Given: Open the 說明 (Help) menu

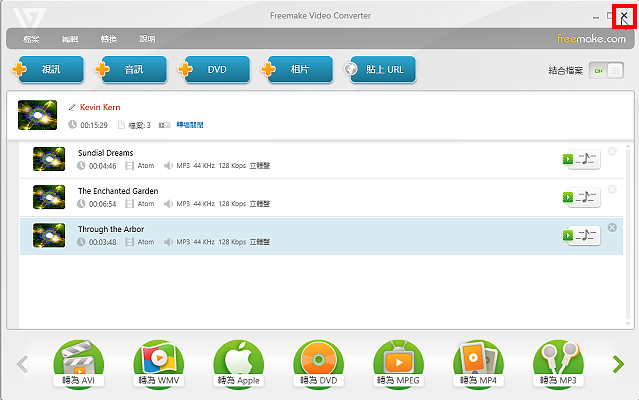Looking at the screenshot, I should click(x=148, y=39).
